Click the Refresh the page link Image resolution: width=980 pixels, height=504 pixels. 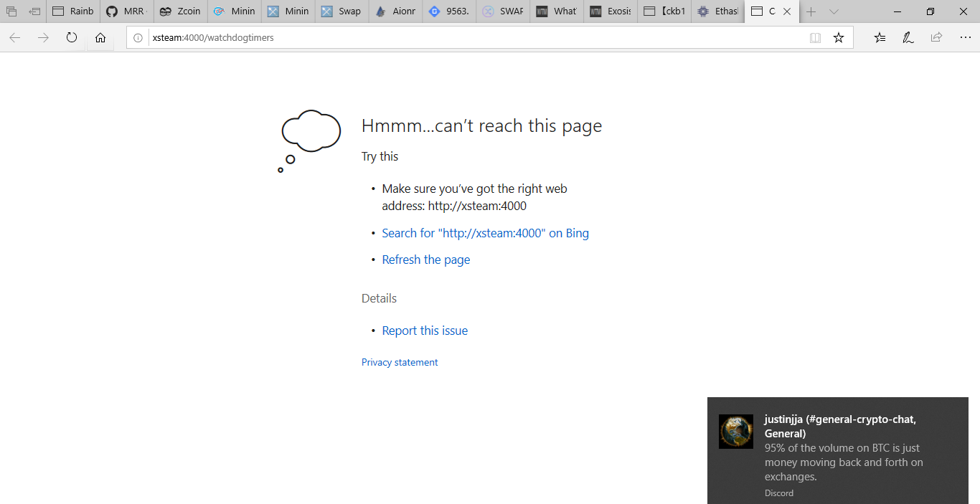pos(425,259)
